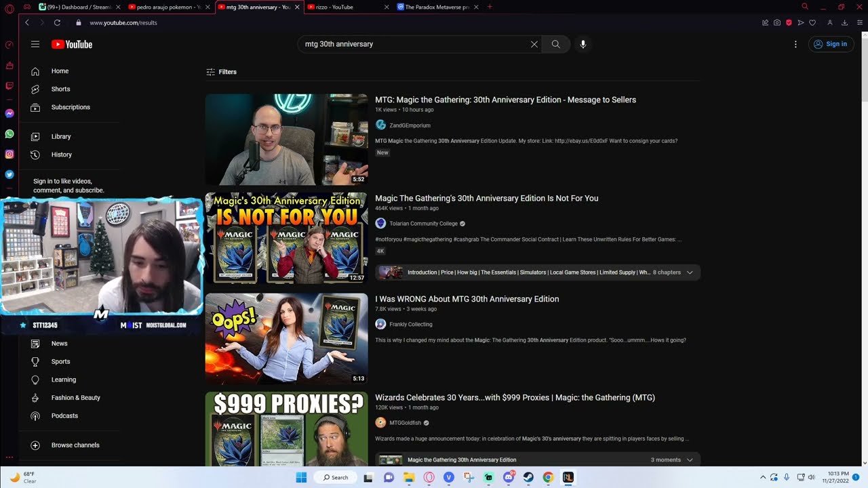Open Steam from taskbar
The width and height of the screenshot is (868, 488).
point(528,477)
